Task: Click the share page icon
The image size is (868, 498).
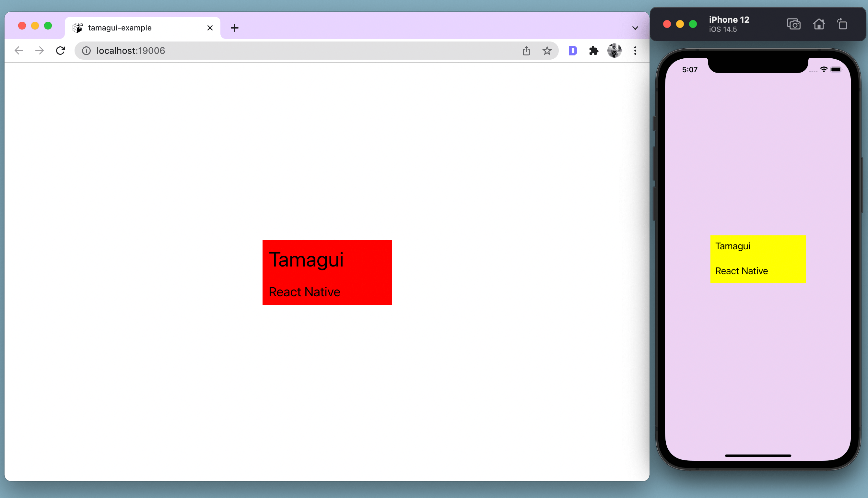Action: coord(526,51)
